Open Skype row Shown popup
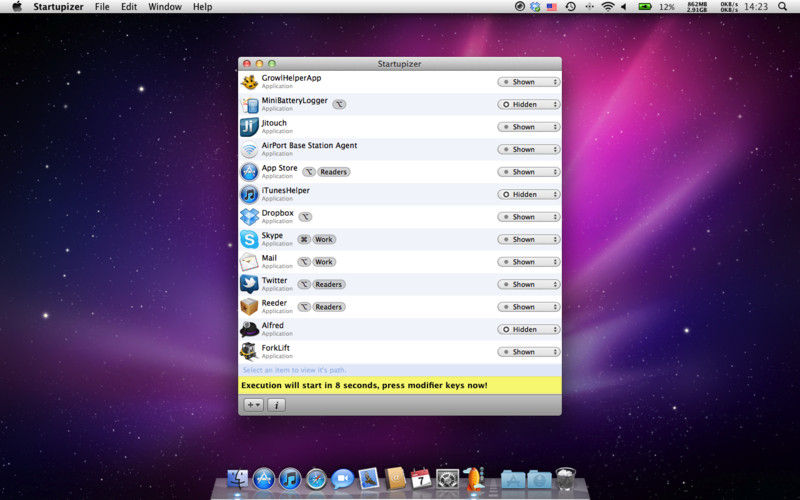 coord(529,239)
